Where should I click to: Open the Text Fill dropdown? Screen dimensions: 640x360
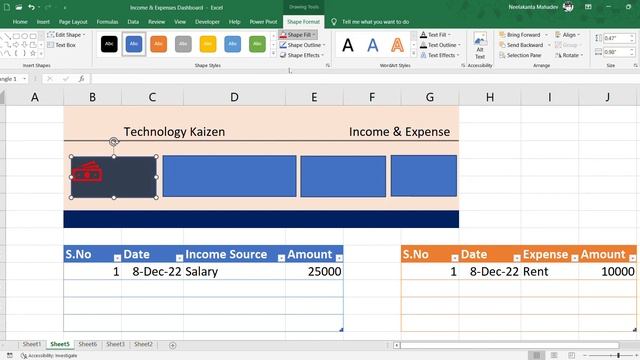[x=436, y=35]
